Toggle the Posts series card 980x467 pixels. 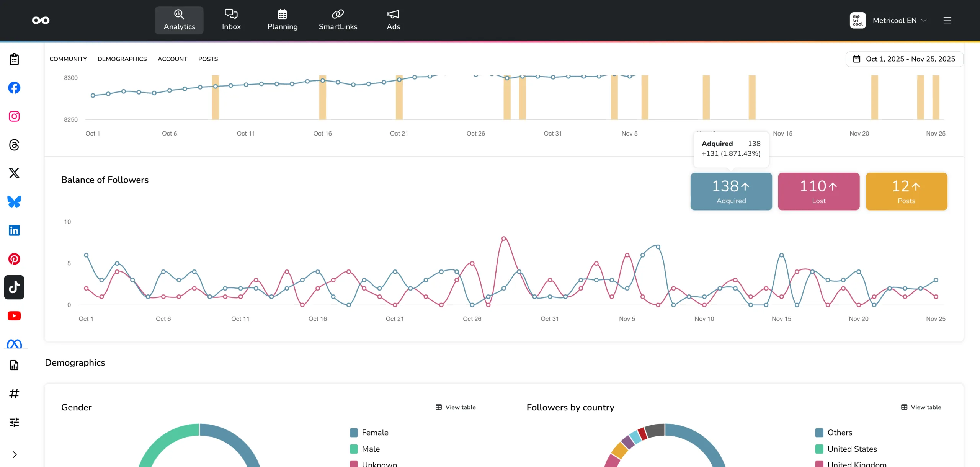[x=906, y=191]
